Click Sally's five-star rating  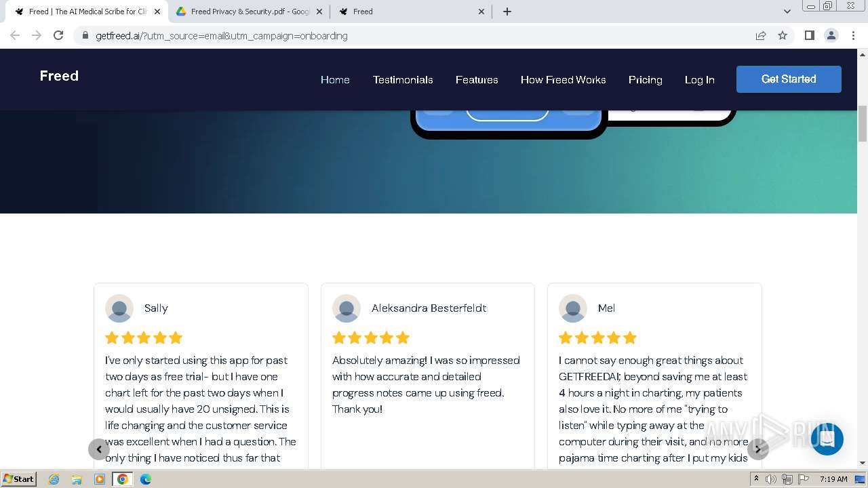point(144,338)
